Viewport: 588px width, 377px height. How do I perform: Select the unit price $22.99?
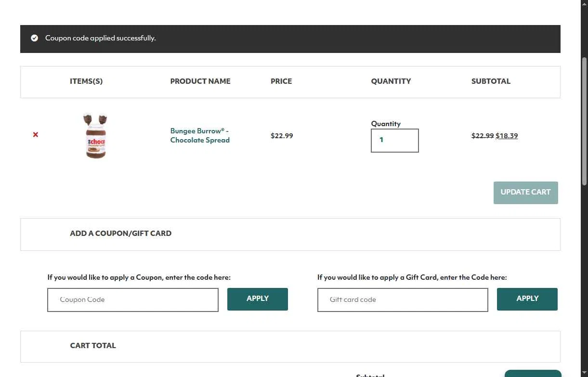tap(282, 136)
